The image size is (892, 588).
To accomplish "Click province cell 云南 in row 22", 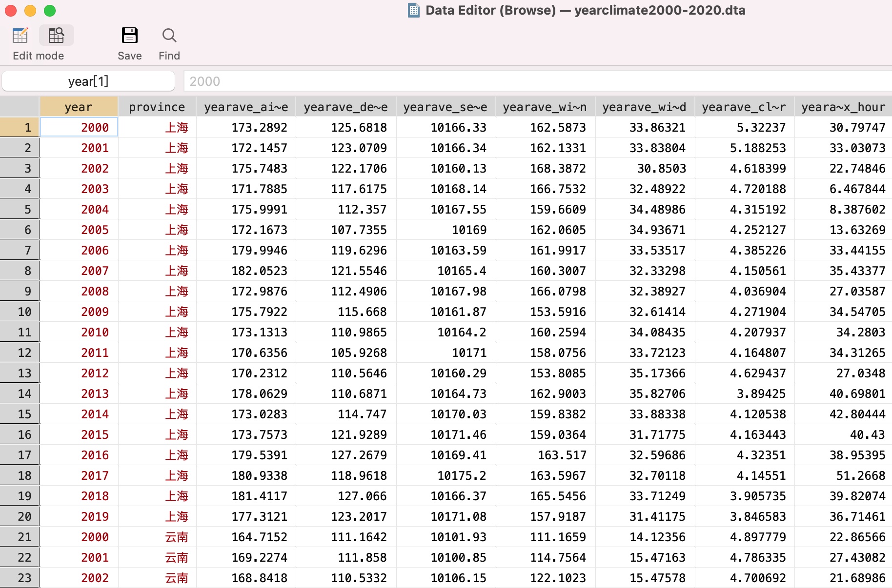I will pos(157,557).
